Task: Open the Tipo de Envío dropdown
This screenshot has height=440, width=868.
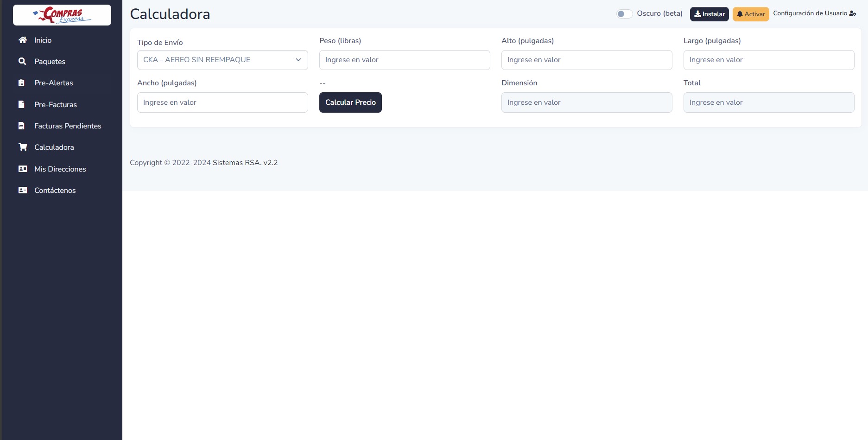Action: point(222,60)
